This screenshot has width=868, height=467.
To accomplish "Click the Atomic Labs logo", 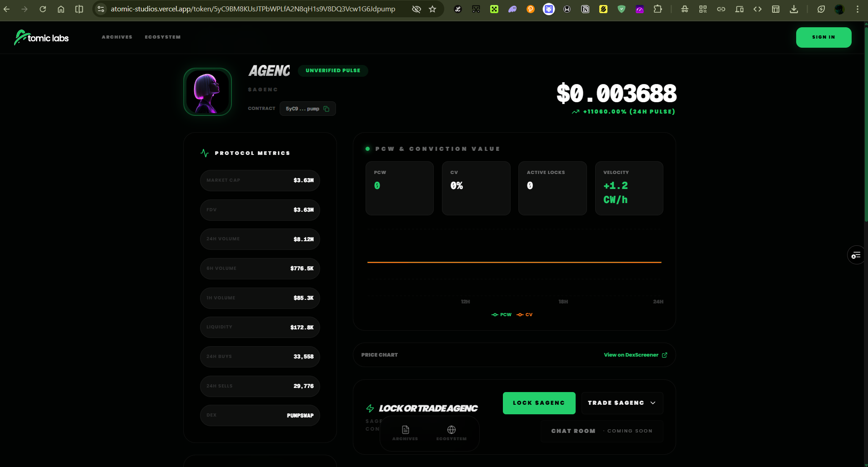I will [41, 38].
